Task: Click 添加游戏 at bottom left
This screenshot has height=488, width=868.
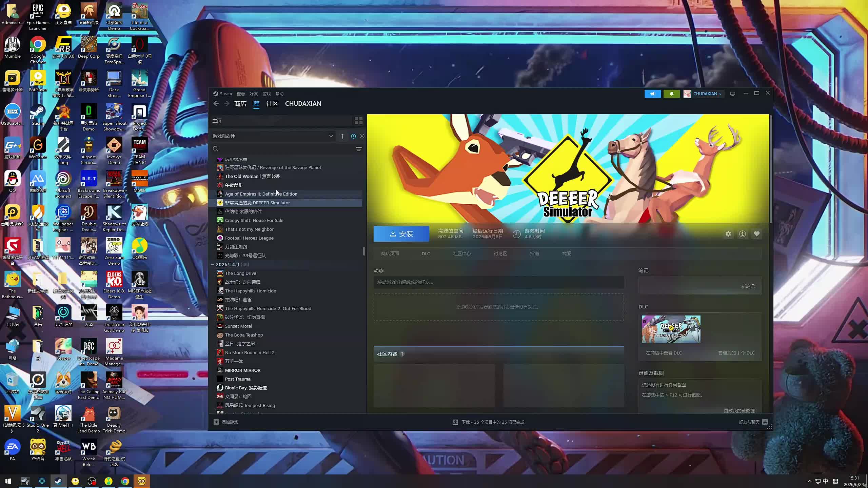Action: click(226, 422)
